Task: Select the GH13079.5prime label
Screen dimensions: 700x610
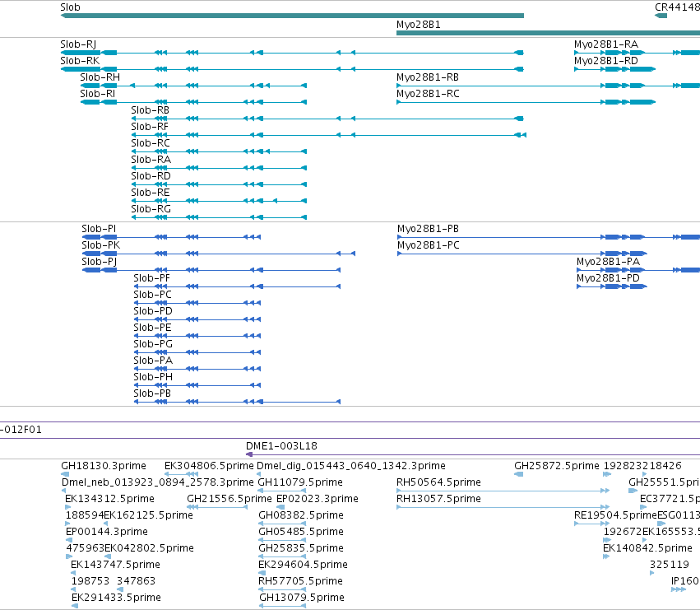Action: [302, 598]
